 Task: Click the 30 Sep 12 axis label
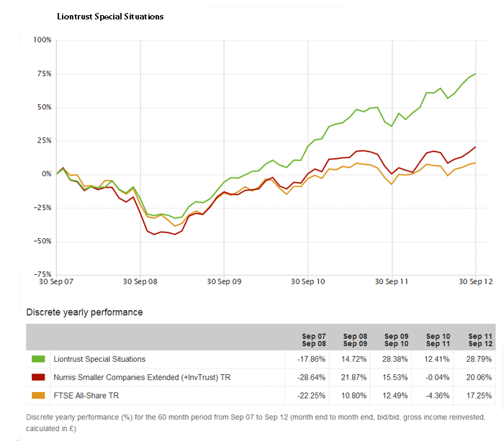coord(476,282)
